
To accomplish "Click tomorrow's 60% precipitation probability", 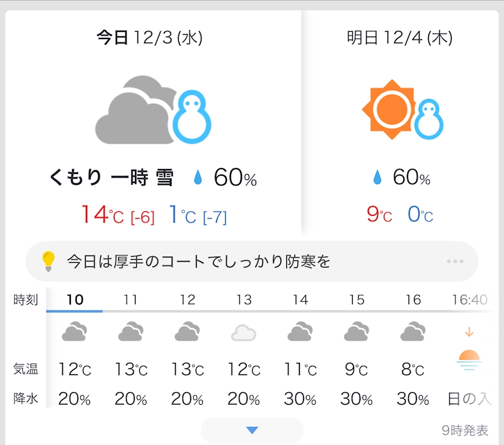I will click(411, 178).
